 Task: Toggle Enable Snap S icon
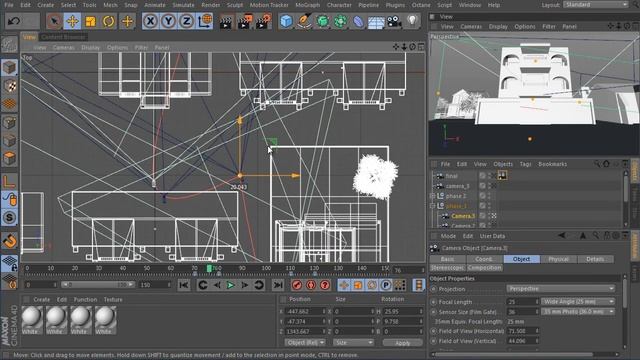click(9, 218)
